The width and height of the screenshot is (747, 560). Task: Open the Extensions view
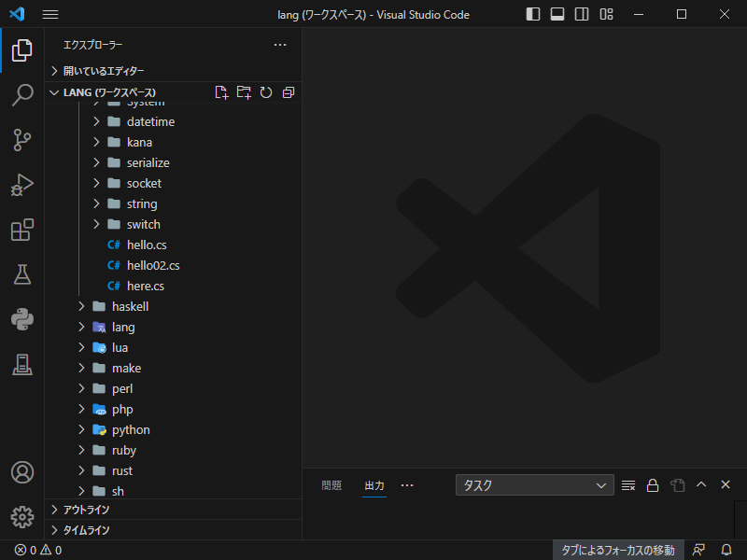point(21,230)
